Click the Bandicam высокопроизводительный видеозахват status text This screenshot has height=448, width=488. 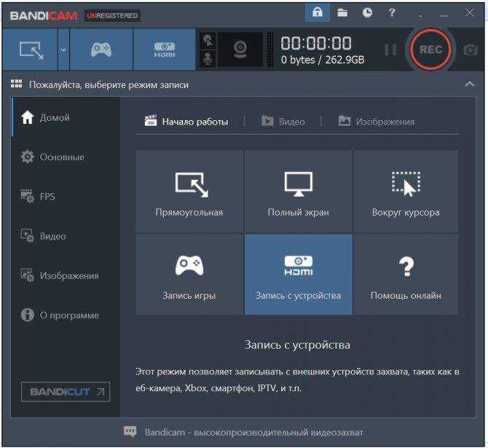coord(254,433)
